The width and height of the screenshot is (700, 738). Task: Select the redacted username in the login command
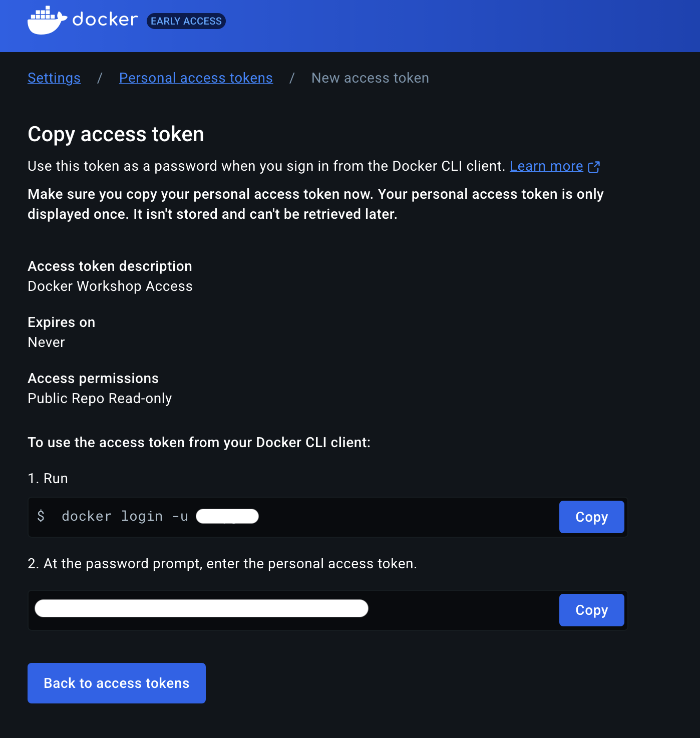pos(227,516)
